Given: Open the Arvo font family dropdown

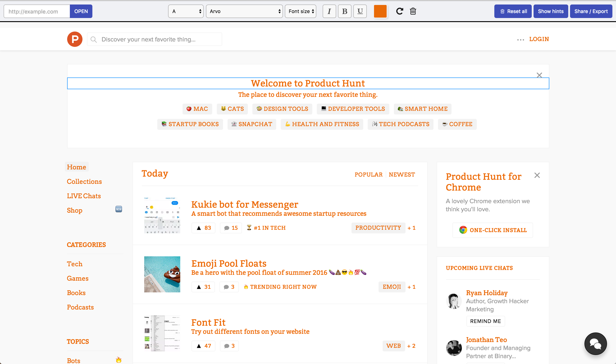Looking at the screenshot, I should tap(244, 11).
